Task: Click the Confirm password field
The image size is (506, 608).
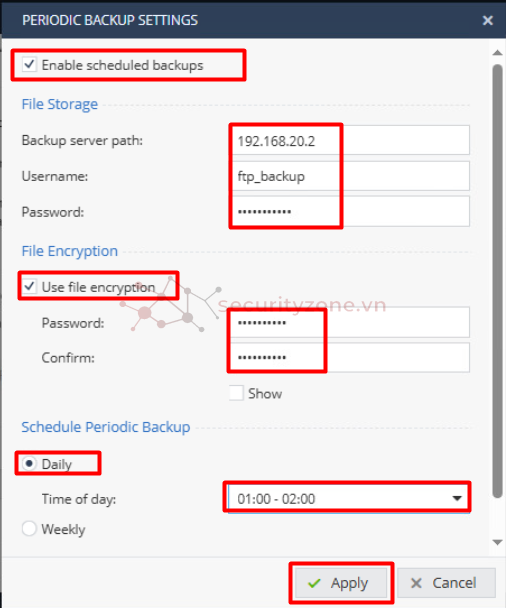Action: (349, 357)
